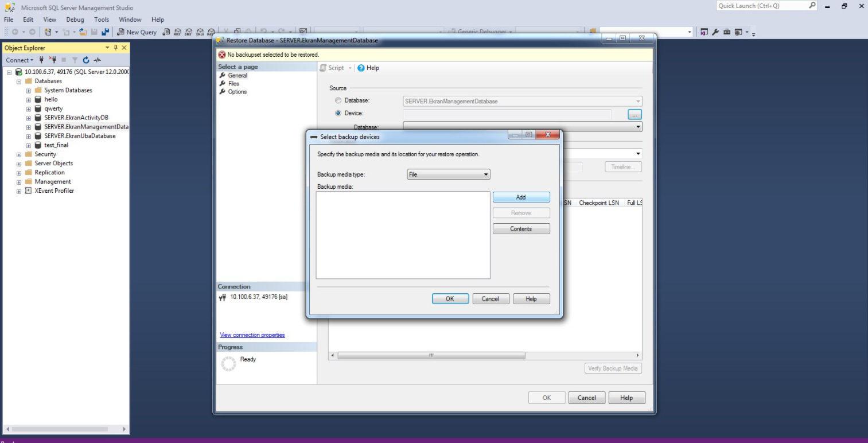Click the Save All toolbar icon

coord(105,32)
